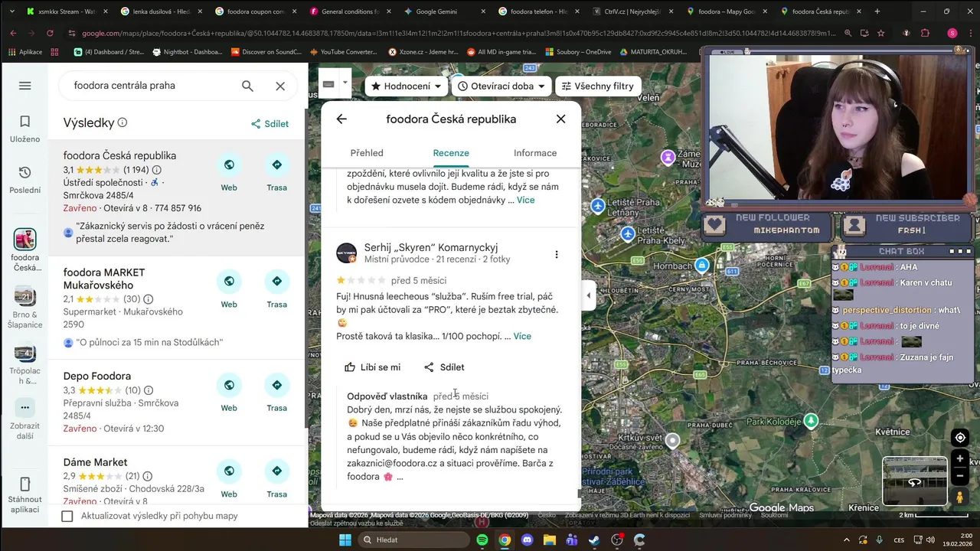The width and height of the screenshot is (980, 551).
Task: Switch to the Informace tab
Action: tap(535, 153)
